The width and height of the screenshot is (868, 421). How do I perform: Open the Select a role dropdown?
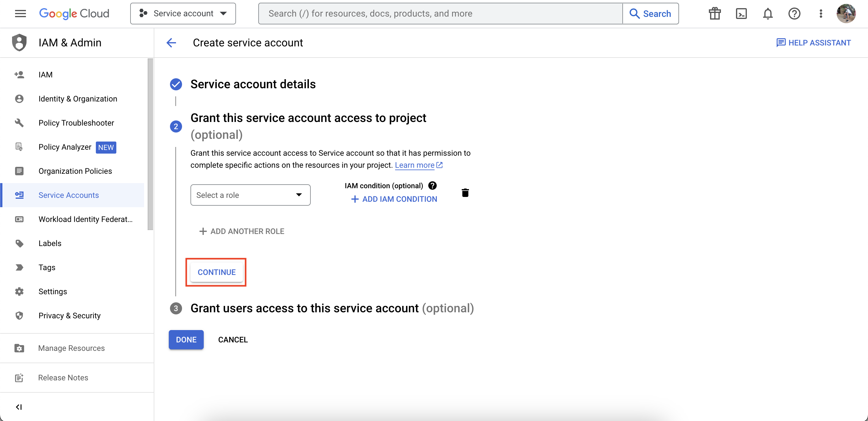click(250, 195)
